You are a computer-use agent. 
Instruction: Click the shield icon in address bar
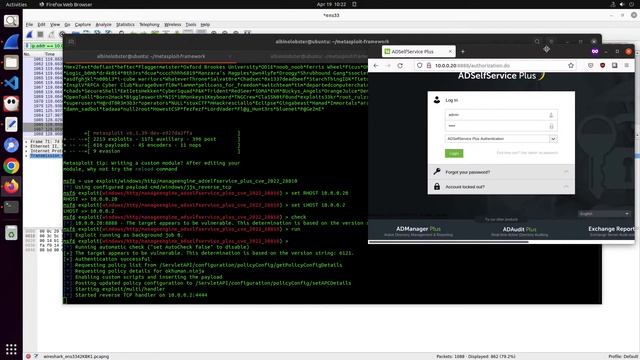point(420,65)
